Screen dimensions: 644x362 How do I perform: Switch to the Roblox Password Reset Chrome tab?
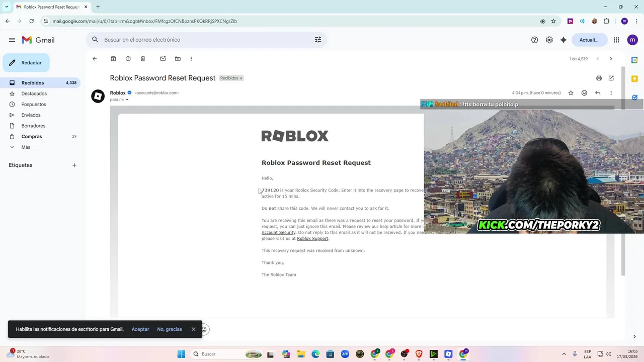pos(51,7)
